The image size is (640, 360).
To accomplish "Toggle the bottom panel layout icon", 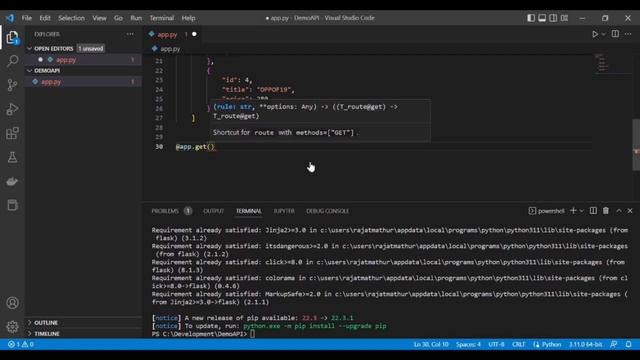I will (x=542, y=18).
